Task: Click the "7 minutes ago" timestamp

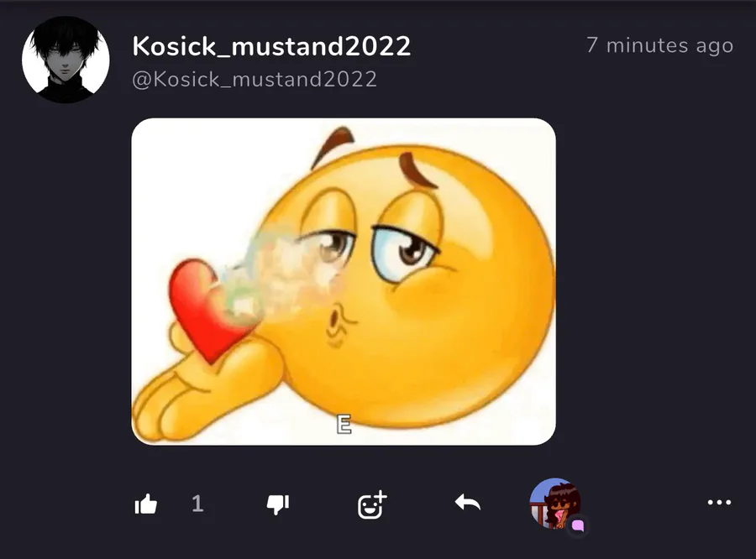Action: (x=660, y=45)
